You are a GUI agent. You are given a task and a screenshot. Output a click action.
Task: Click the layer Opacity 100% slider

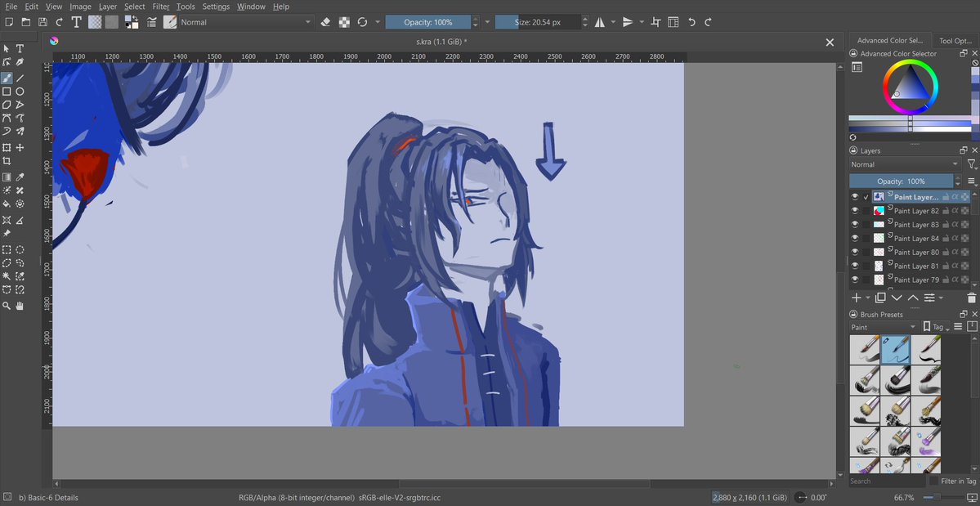coord(901,181)
